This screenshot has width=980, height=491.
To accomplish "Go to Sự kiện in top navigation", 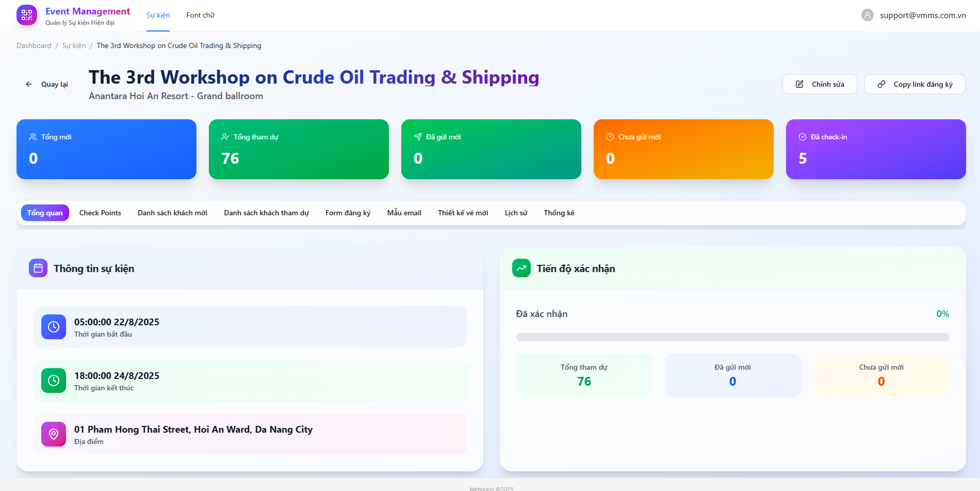I will point(158,15).
